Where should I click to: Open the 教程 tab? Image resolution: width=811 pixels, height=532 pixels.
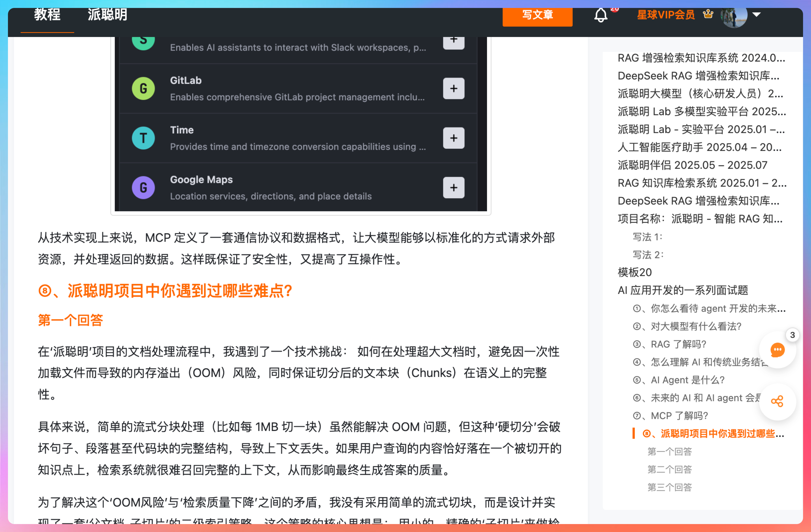[47, 15]
